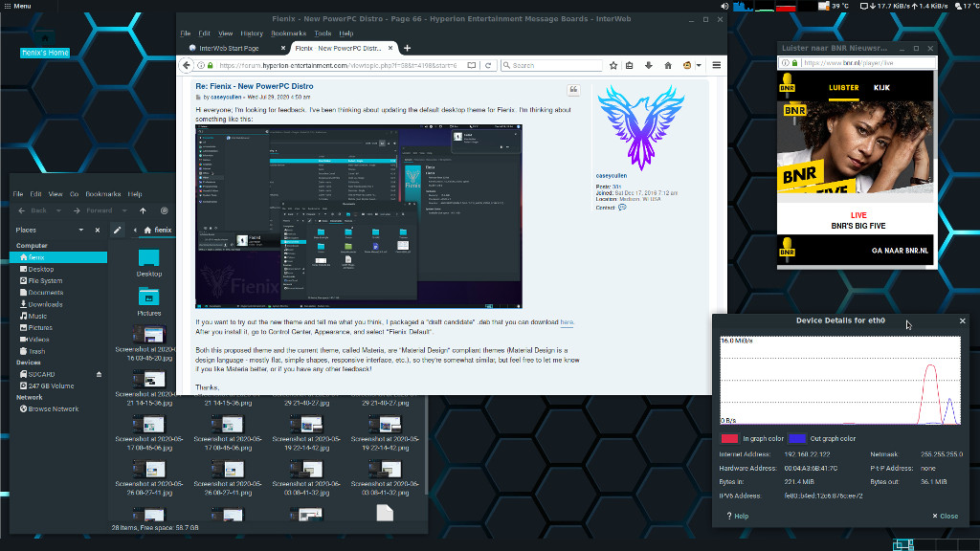The image size is (980, 551).
Task: Click GA NAAR BNR.NL banner
Action: pyautogui.click(x=900, y=251)
